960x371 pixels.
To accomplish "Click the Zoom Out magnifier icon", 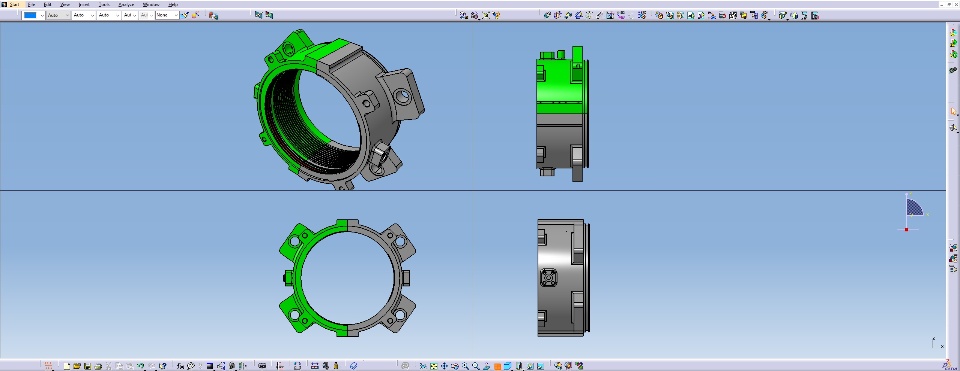I will click(476, 366).
